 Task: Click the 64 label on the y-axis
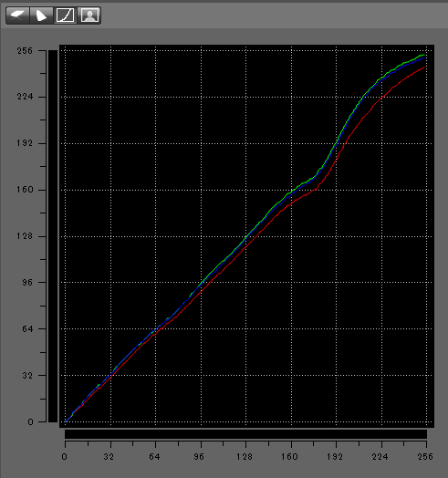tap(27, 329)
